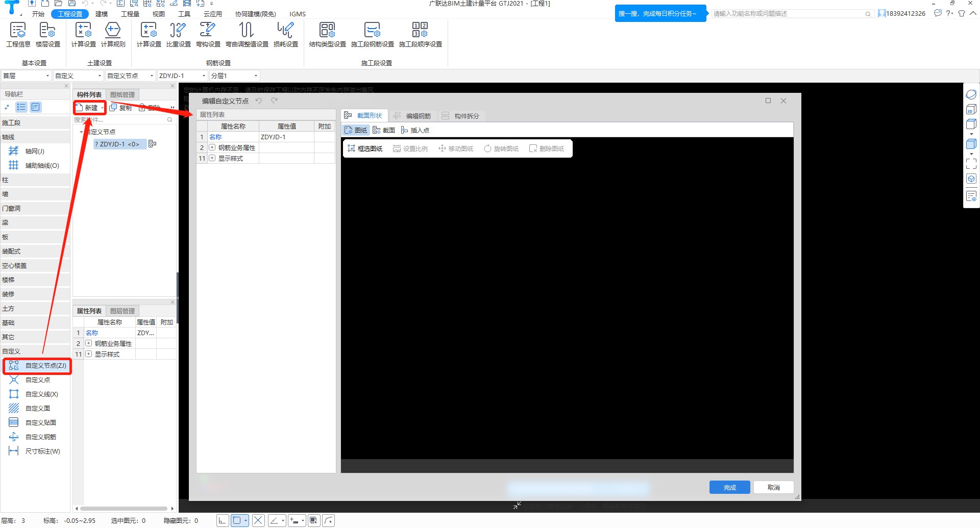Click the 移动图纸 move drawing tool
The image size is (980, 528).
pos(456,148)
